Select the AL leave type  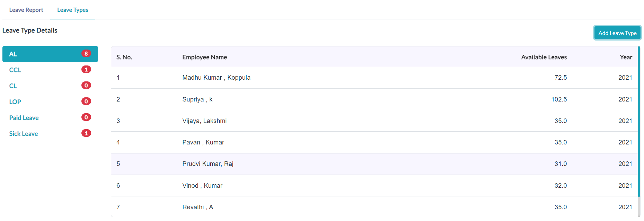[x=50, y=54]
